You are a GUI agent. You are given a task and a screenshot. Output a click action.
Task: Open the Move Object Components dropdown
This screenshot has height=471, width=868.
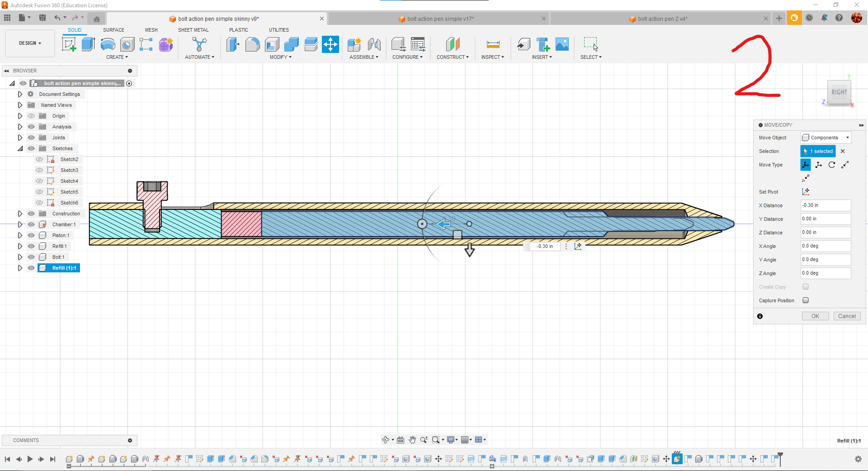click(x=826, y=137)
